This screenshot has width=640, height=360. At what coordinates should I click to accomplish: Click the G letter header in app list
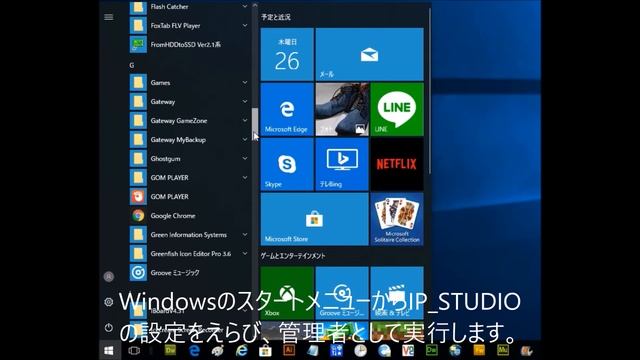pos(131,65)
